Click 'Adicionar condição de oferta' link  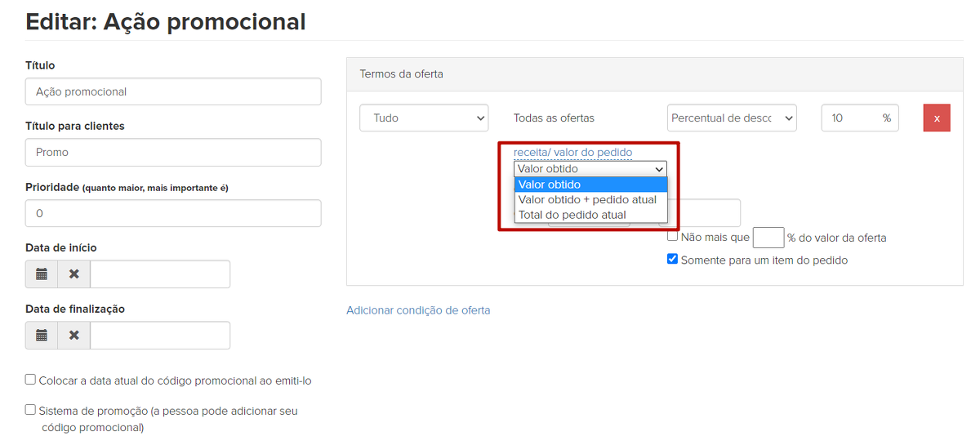pyautogui.click(x=418, y=310)
